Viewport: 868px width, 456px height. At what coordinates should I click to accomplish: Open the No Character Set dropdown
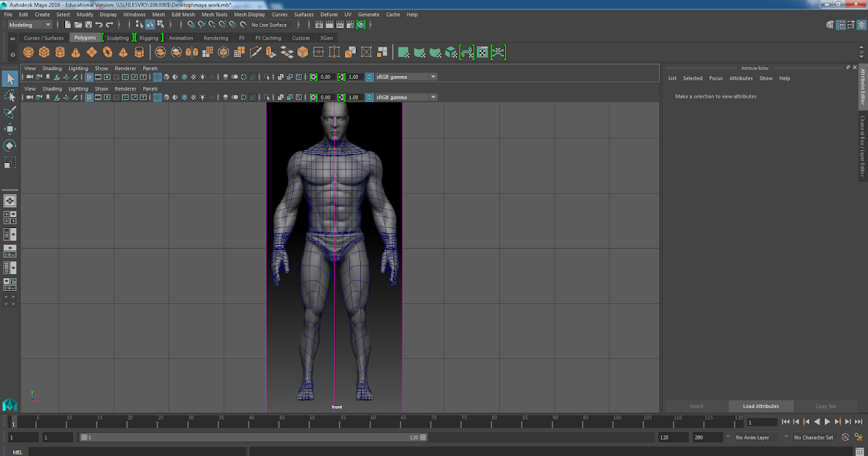pos(813,437)
